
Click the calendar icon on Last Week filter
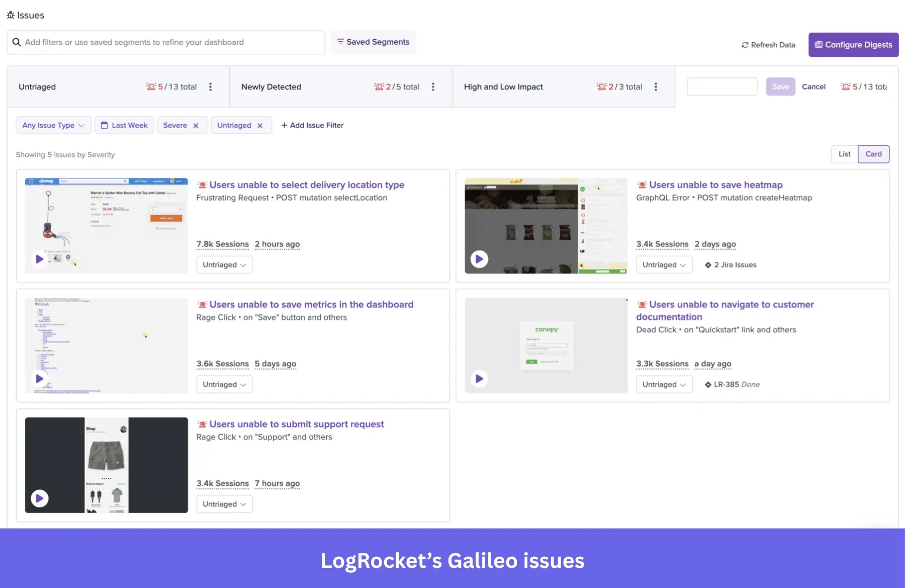(x=104, y=125)
